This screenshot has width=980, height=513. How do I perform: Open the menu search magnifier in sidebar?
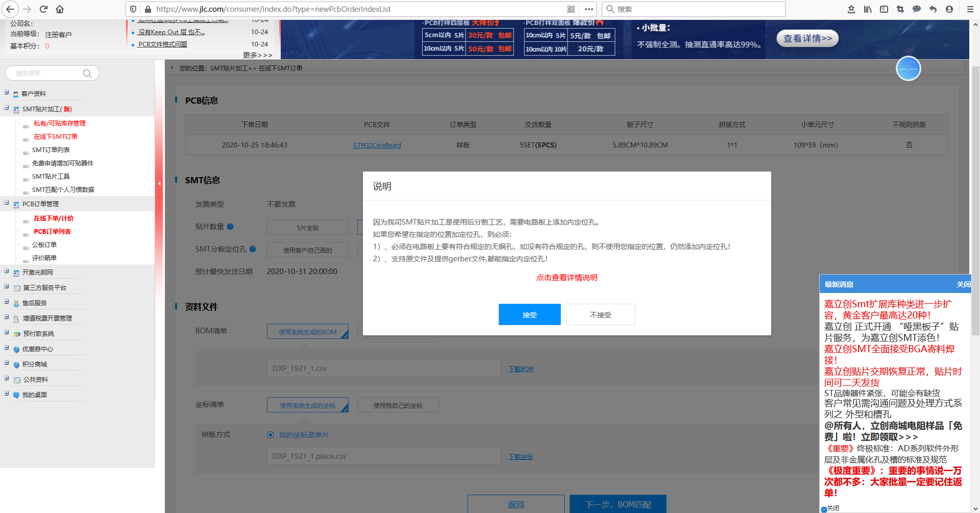click(87, 73)
